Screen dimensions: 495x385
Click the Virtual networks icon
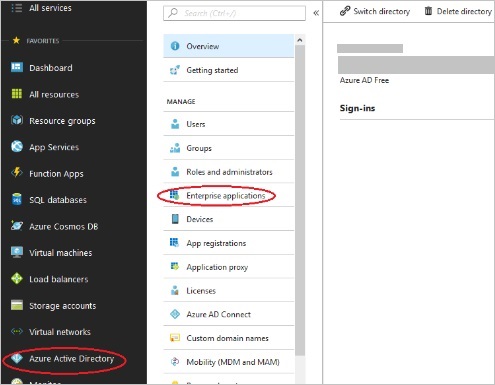click(x=17, y=331)
